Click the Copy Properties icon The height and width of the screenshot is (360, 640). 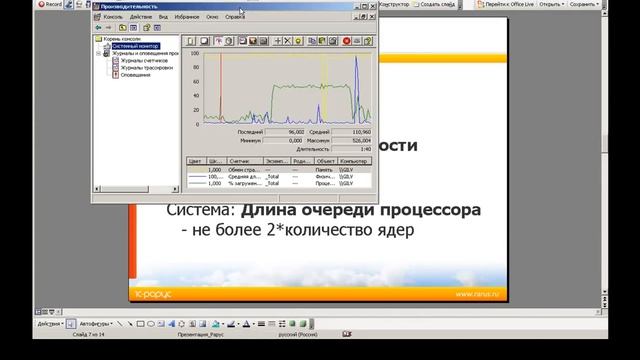coord(312,41)
